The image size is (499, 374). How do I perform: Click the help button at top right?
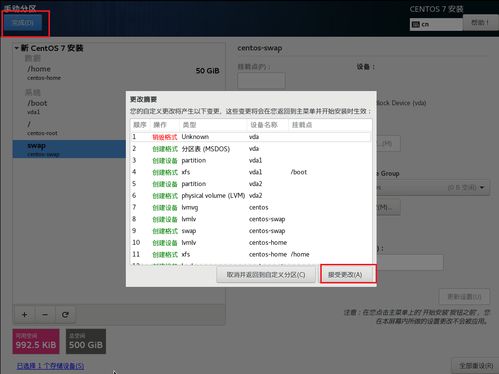tap(480, 22)
